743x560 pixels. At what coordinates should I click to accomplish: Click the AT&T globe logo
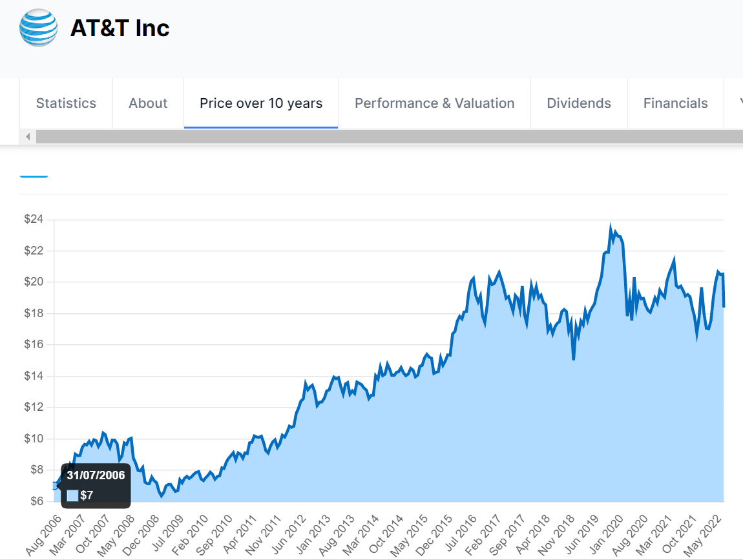pos(38,28)
